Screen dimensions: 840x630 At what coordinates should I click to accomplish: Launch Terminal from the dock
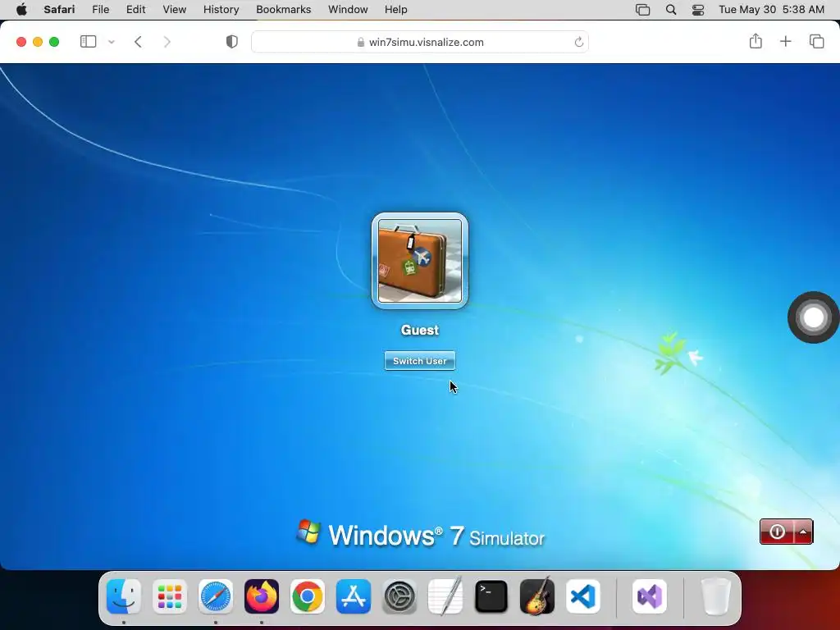pyautogui.click(x=491, y=596)
